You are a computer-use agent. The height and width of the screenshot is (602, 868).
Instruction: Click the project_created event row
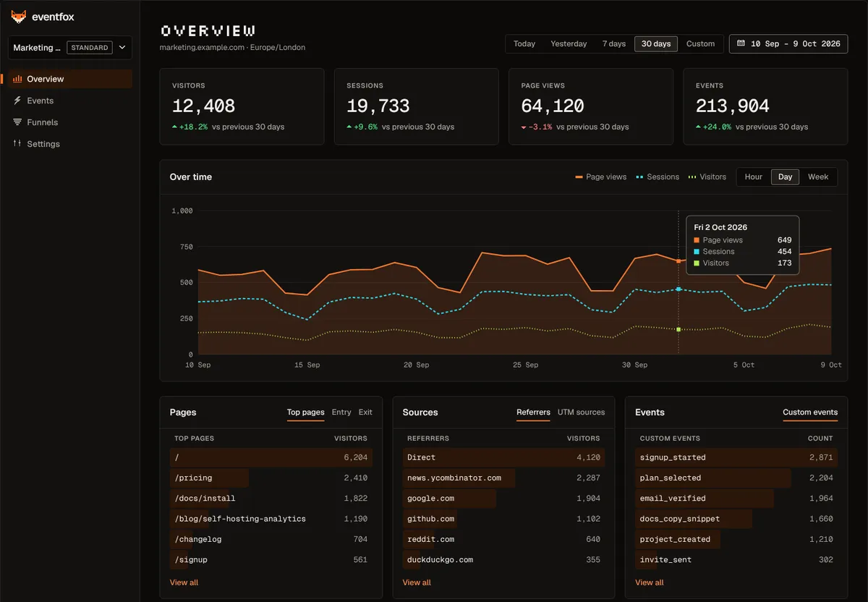pyautogui.click(x=737, y=539)
